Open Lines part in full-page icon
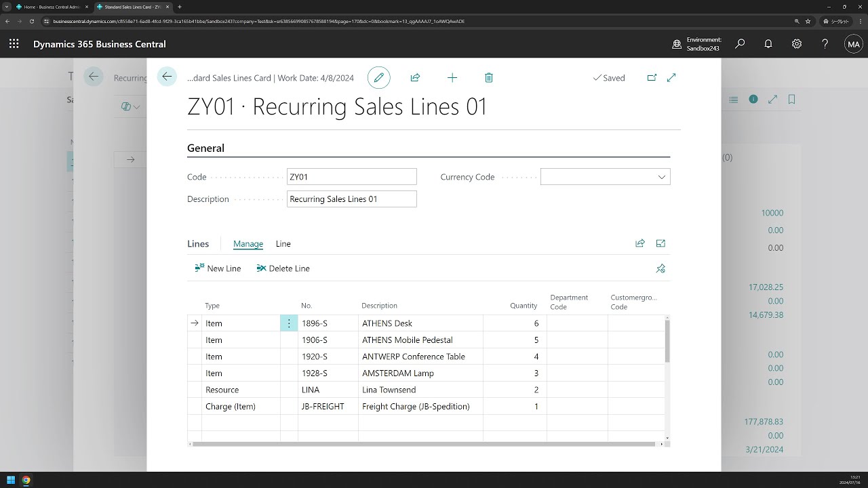 point(660,243)
